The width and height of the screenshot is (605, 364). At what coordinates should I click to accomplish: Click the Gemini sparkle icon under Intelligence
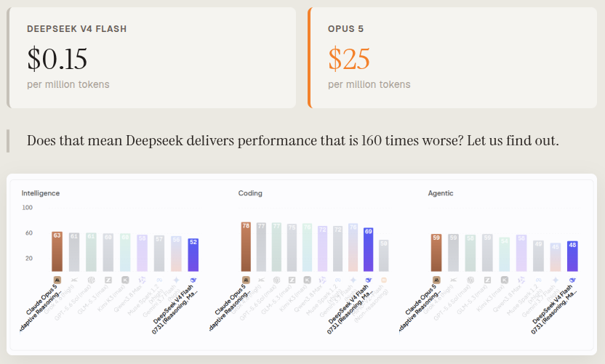pyautogui.click(x=176, y=280)
